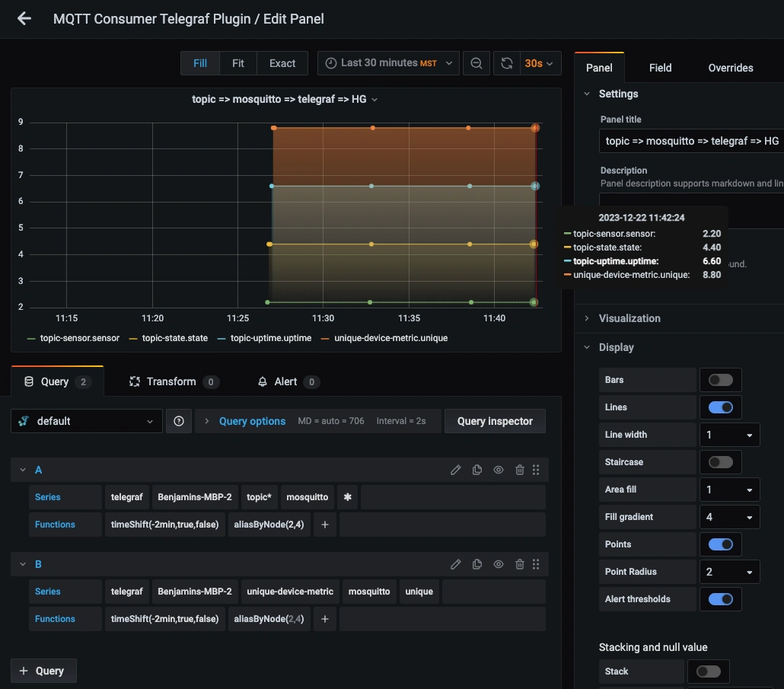The width and height of the screenshot is (784, 689).
Task: Collapse query B row
Action: (23, 564)
